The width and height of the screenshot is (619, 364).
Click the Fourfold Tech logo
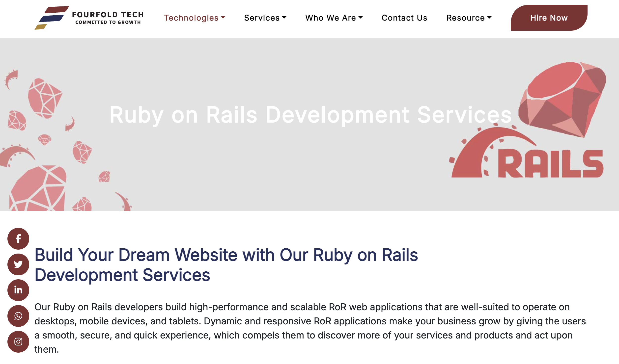point(89,18)
